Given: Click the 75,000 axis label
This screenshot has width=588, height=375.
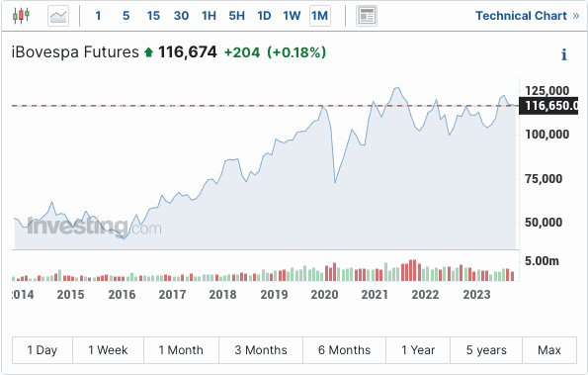Looking at the screenshot, I should point(544,179).
